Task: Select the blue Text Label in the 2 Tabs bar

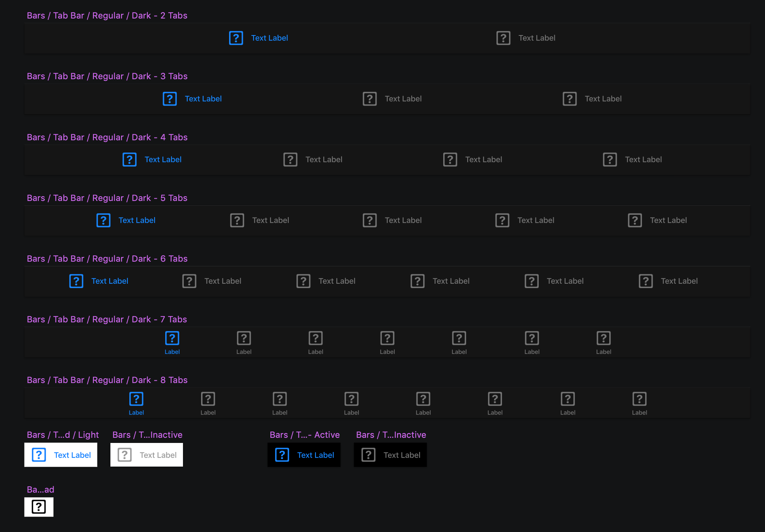Action: point(270,38)
